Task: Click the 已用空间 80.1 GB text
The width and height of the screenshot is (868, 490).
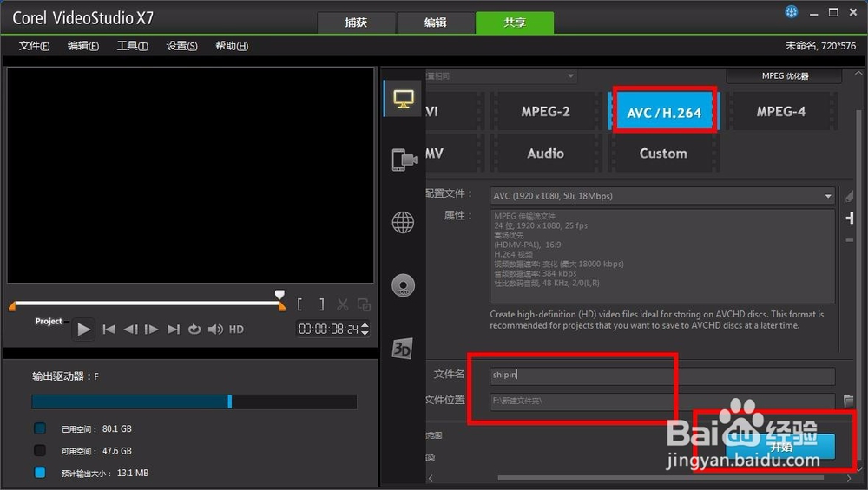Action: 96,429
